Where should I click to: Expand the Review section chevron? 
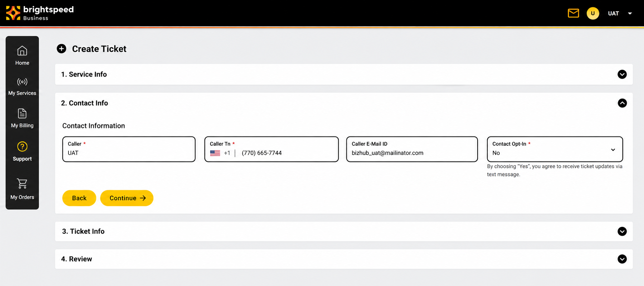pos(622,259)
